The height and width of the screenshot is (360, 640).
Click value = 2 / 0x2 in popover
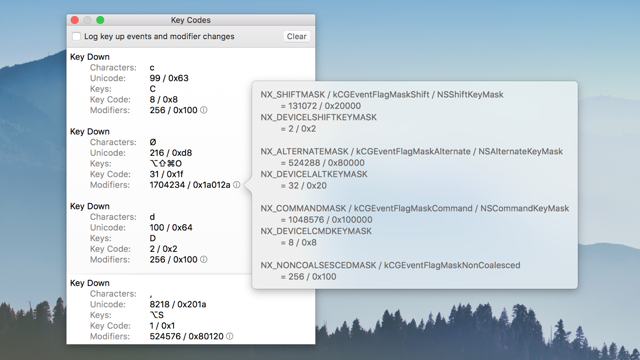[x=298, y=129]
